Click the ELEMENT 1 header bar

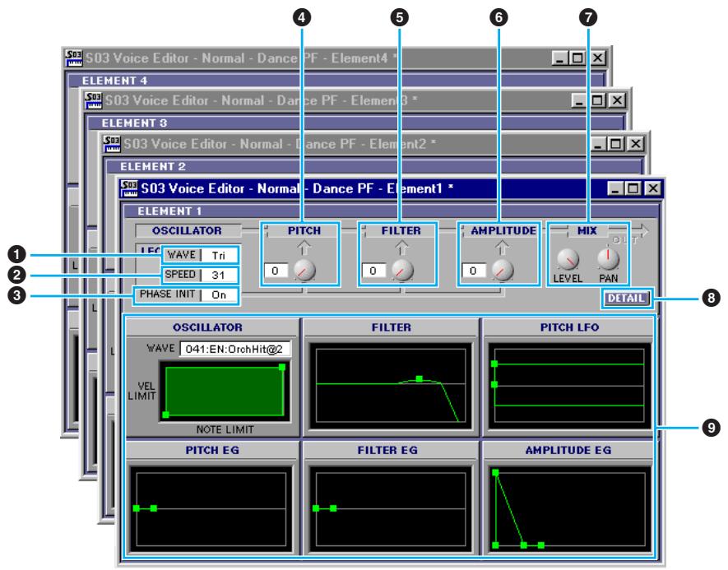391,211
